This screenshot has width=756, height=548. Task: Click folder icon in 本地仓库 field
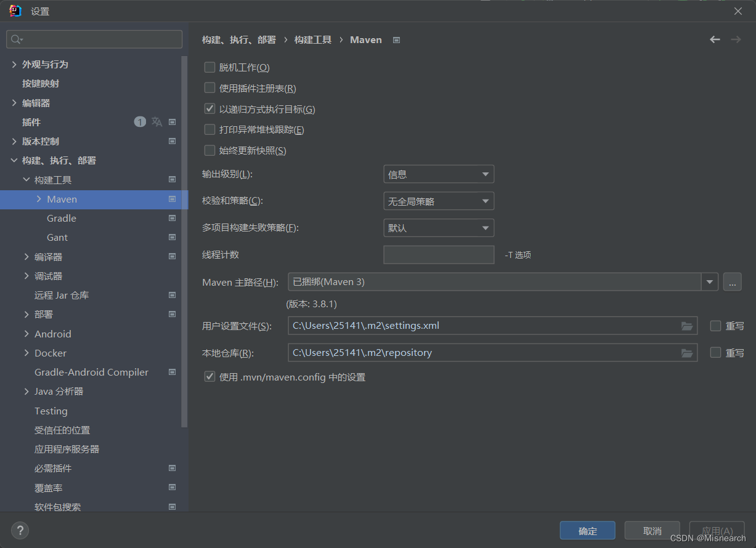[687, 353]
